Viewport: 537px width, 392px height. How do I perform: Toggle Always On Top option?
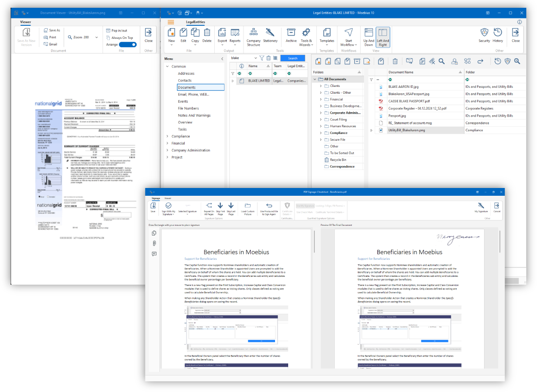[121, 37]
